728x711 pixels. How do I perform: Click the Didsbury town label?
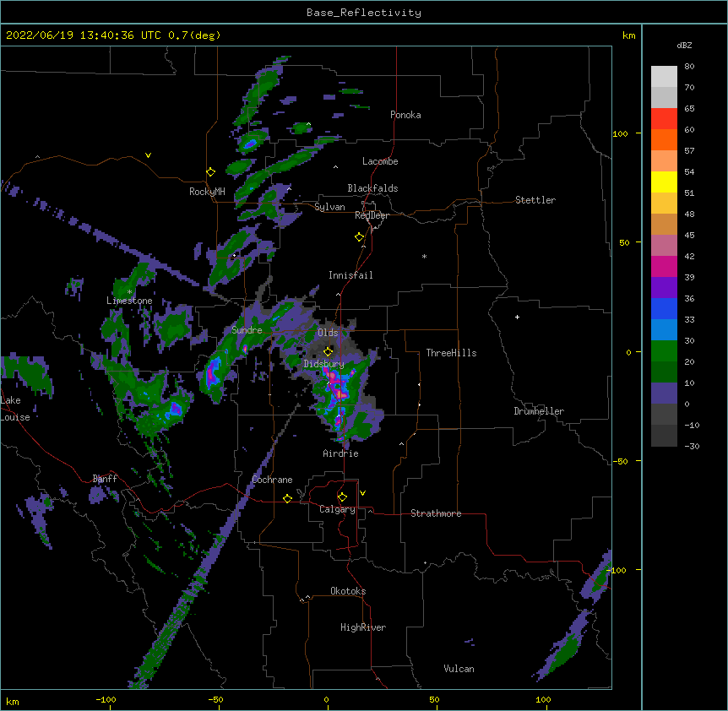323,364
